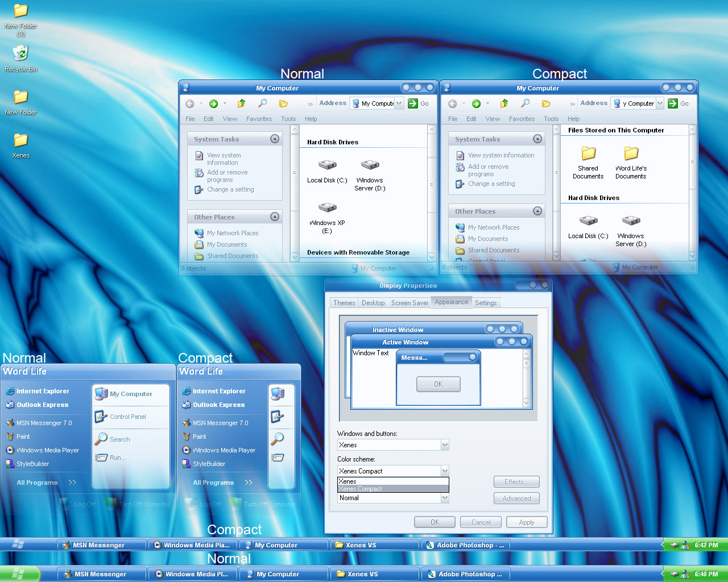The height and width of the screenshot is (582, 728).
Task: Click Back arrow in Compact My Computer window
Action: pos(453,103)
